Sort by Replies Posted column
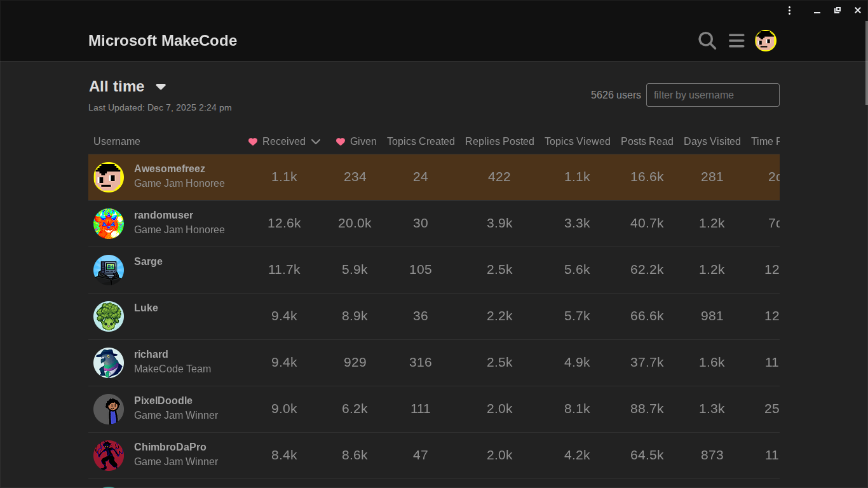 point(499,142)
